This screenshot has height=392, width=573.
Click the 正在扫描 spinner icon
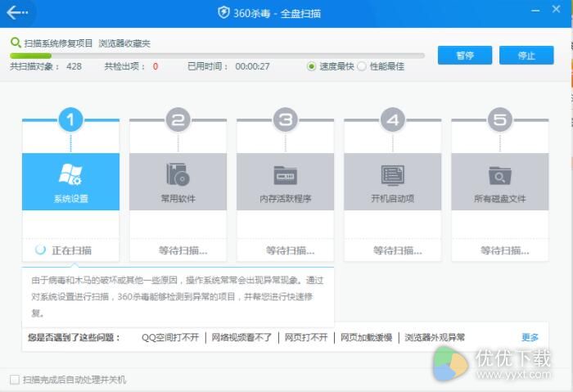(x=40, y=250)
